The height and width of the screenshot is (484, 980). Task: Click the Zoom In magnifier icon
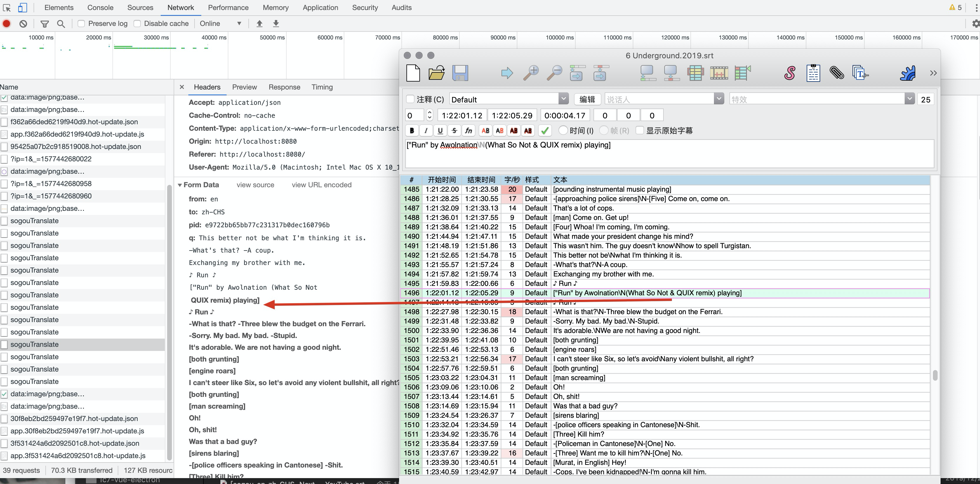(x=531, y=73)
